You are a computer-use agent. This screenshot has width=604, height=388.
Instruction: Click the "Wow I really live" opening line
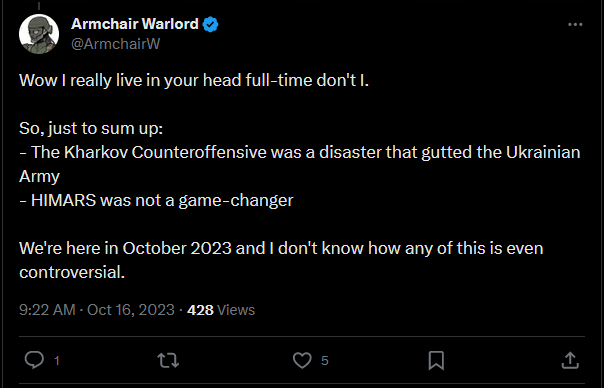194,81
